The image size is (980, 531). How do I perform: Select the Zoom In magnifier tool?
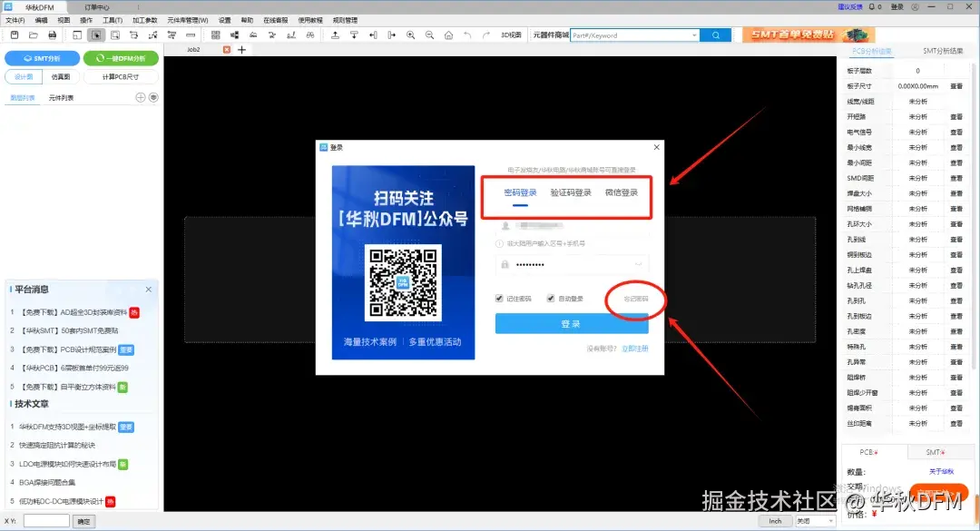click(410, 34)
